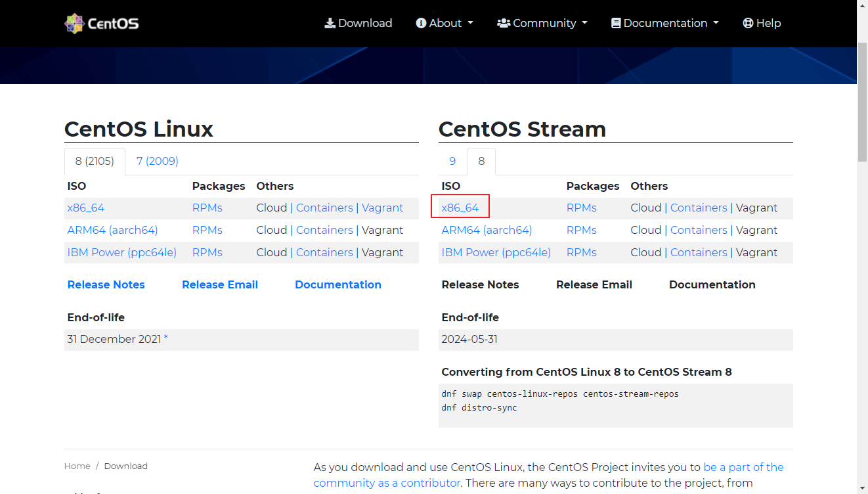Image resolution: width=868 pixels, height=494 pixels.
Task: Open CentOS Linux Release Notes
Action: pos(106,284)
